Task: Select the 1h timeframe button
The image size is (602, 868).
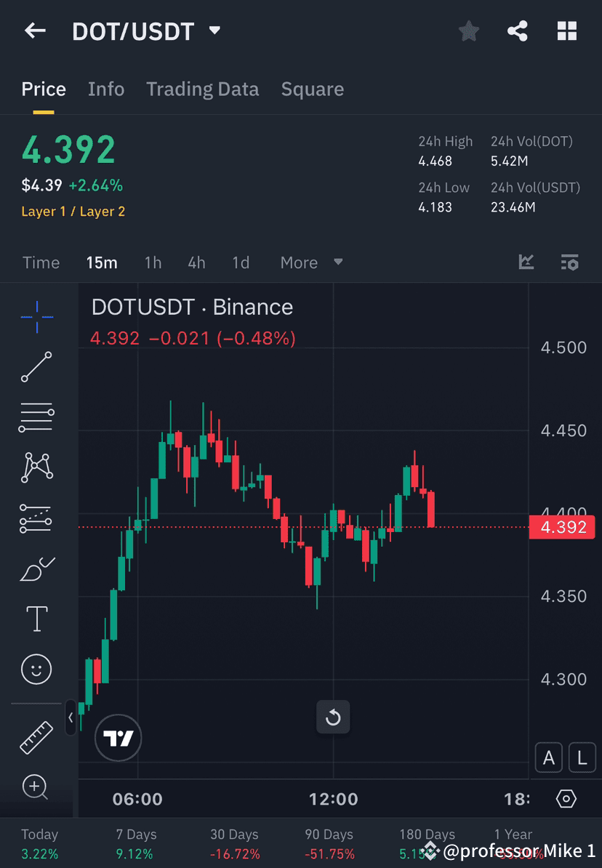Action: (153, 262)
